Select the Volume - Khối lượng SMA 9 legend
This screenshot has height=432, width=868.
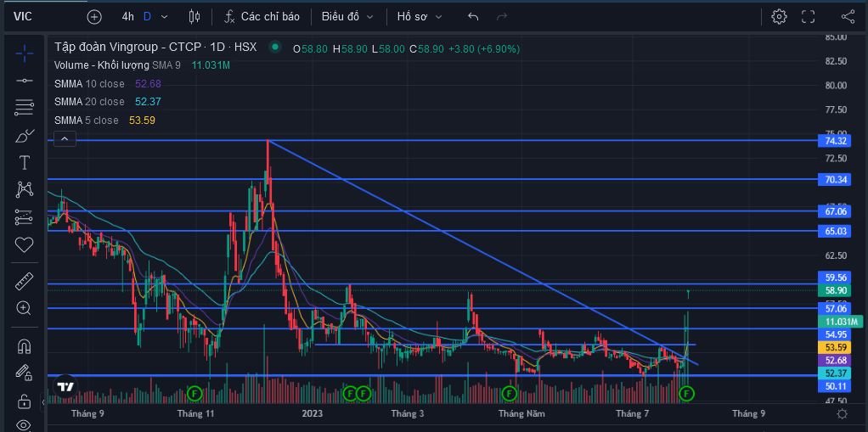[117, 65]
